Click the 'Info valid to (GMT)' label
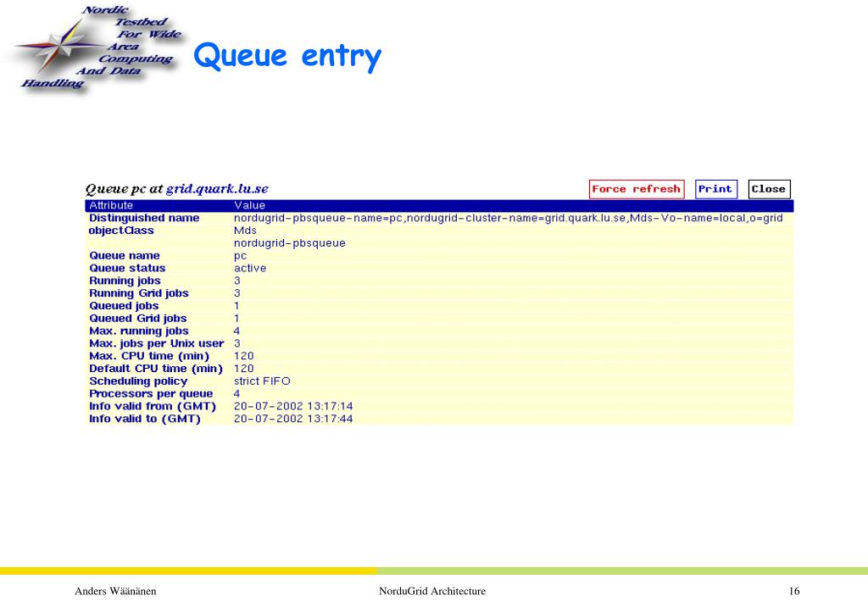 (145, 419)
